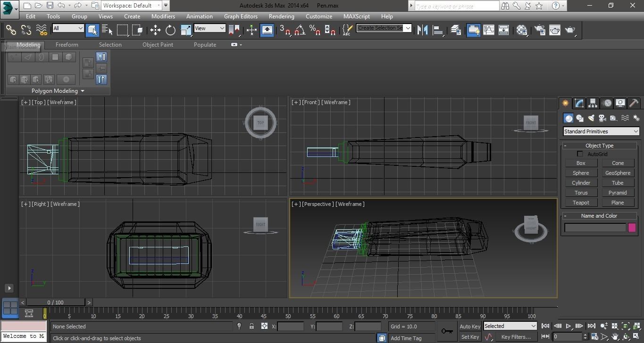This screenshot has width=644, height=343.
Task: Click the Unlink Selection icon
Action: pyautogui.click(x=26, y=30)
